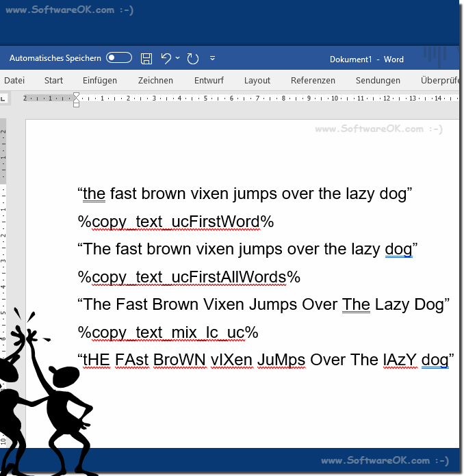Click the misspelled word "JuMps"
Screen dimensions: 464x476
(x=281, y=360)
